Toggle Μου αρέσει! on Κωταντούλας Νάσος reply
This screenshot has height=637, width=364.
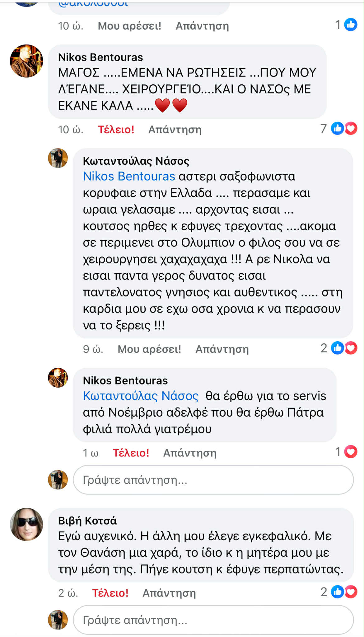point(149,349)
